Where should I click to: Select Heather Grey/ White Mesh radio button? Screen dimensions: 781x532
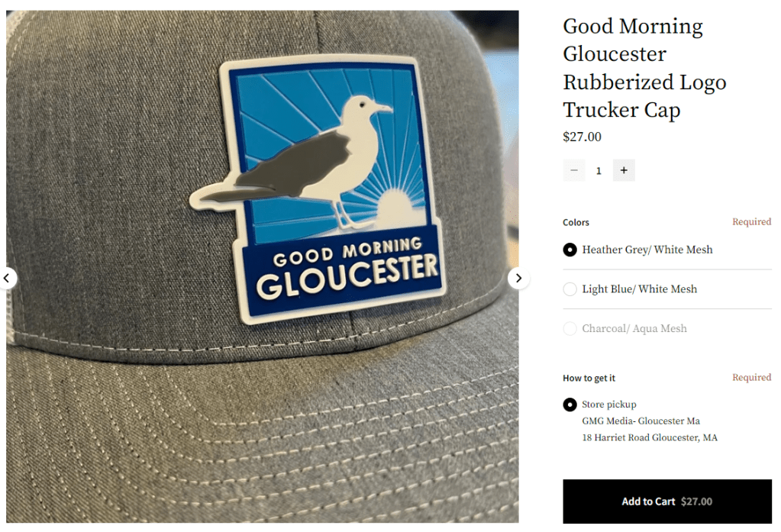(x=570, y=250)
